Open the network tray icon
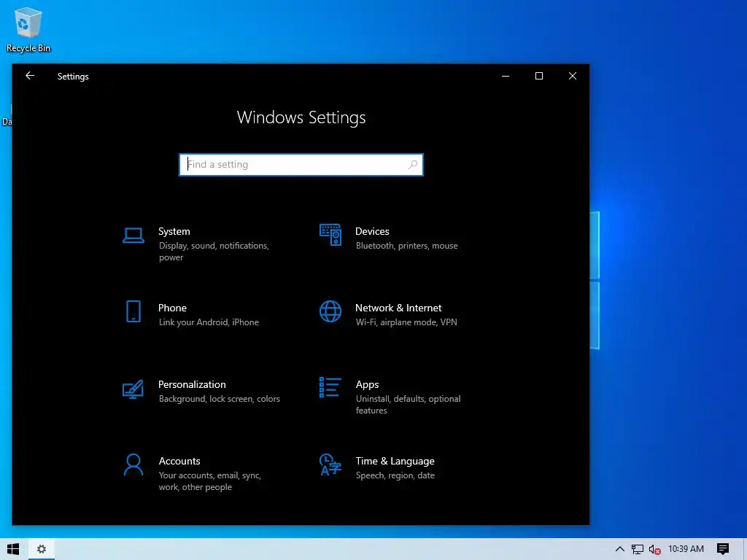747x560 pixels. click(x=637, y=550)
